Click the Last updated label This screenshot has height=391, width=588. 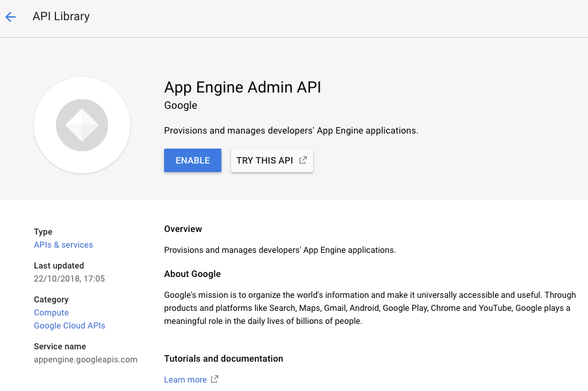(x=59, y=266)
